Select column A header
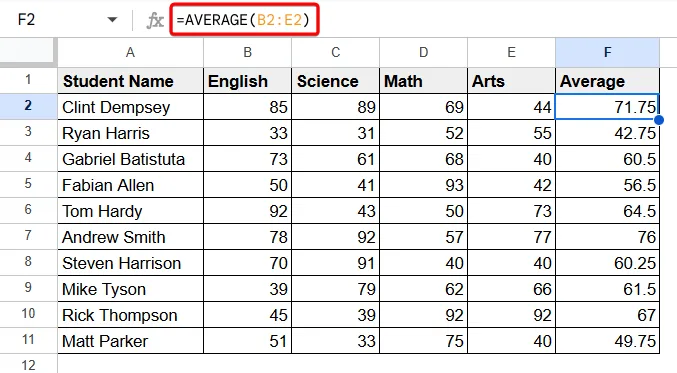The width and height of the screenshot is (677, 373). click(x=130, y=53)
